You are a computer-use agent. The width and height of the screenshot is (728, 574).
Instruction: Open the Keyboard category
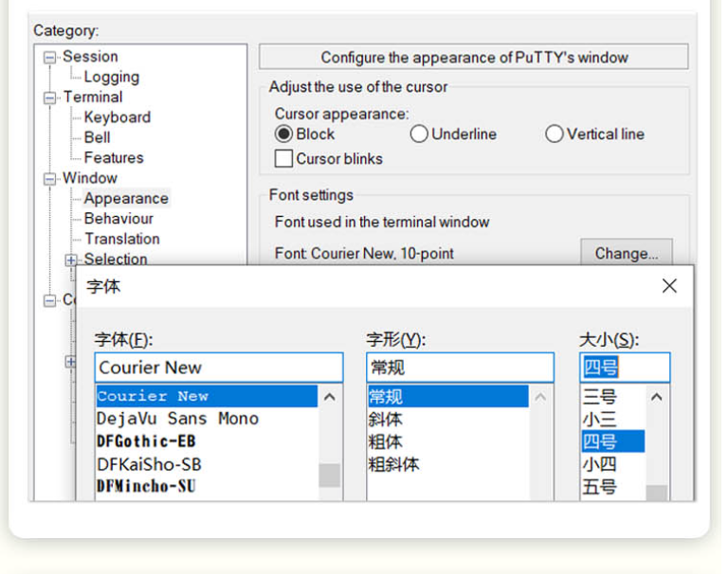118,117
